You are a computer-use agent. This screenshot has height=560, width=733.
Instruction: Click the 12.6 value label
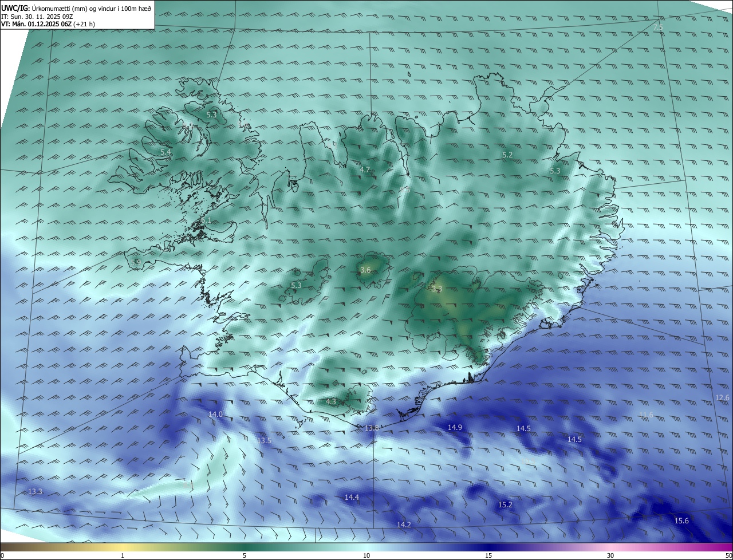coord(723,398)
